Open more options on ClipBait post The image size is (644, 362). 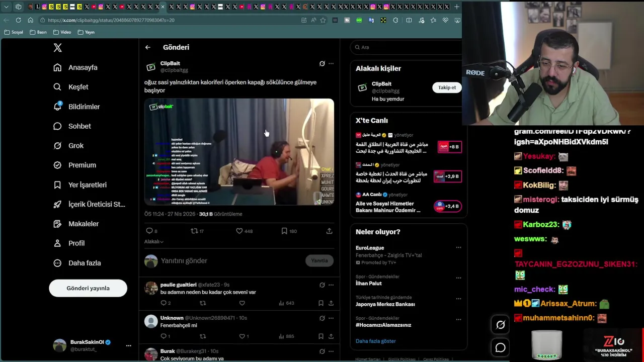(x=331, y=63)
